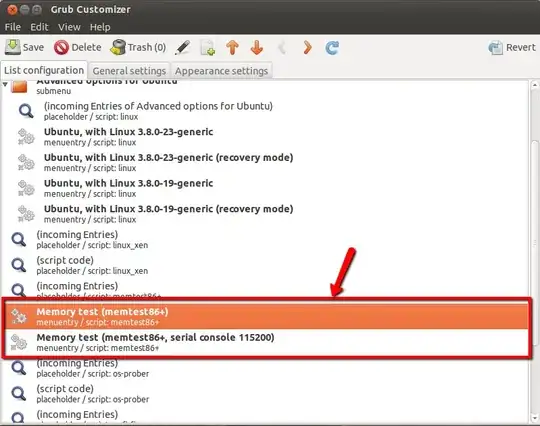Image resolution: width=540 pixels, height=426 pixels.
Task: Click the Revert button
Action: (x=512, y=47)
